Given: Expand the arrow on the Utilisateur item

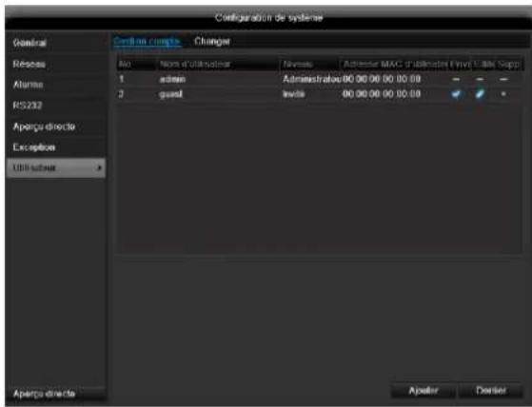Looking at the screenshot, I should click(99, 167).
